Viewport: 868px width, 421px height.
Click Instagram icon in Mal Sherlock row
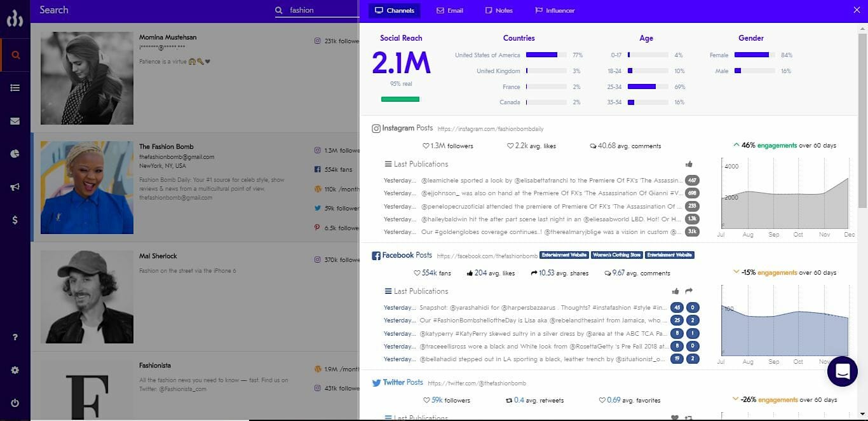pos(318,259)
